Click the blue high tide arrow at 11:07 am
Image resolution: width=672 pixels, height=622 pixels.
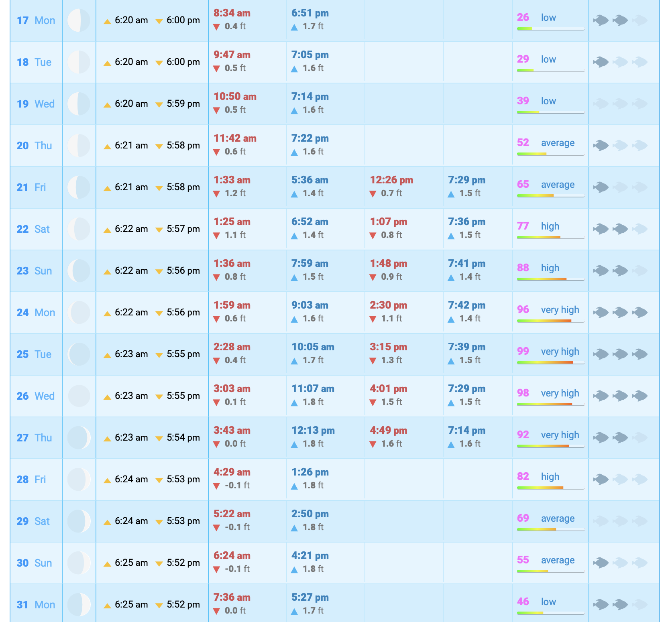click(x=294, y=402)
